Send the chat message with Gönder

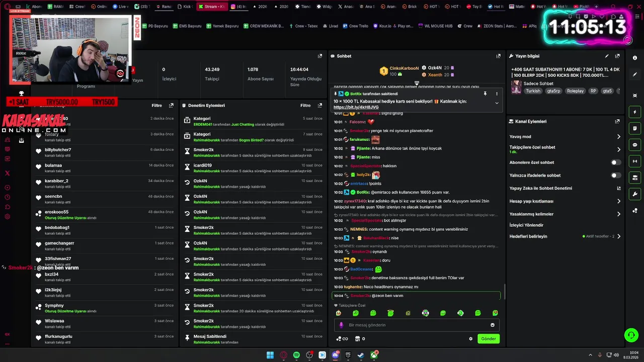pos(489,339)
